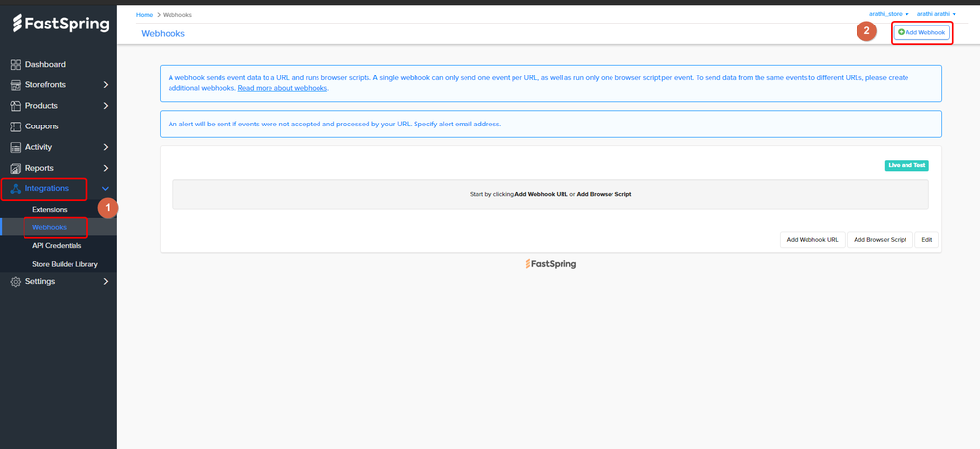Viewport: 980px width, 449px height.
Task: Click the Integrations nodes icon
Action: click(x=16, y=189)
